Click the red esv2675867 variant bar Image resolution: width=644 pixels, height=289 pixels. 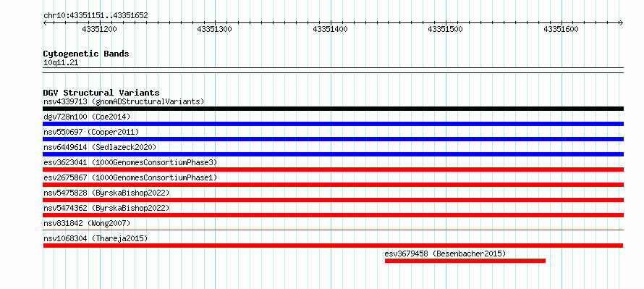333,185
